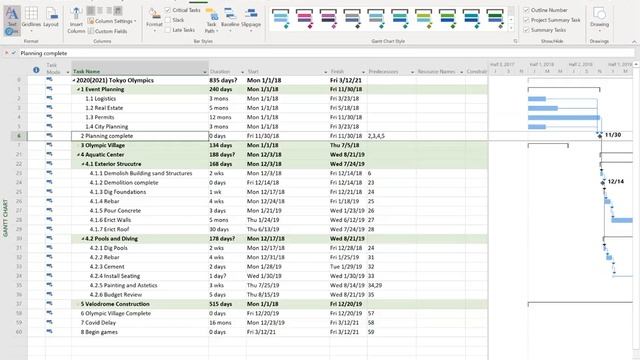This screenshot has width=640, height=360.
Task: Click task mode icon for Covid Delay row
Action: (49, 322)
